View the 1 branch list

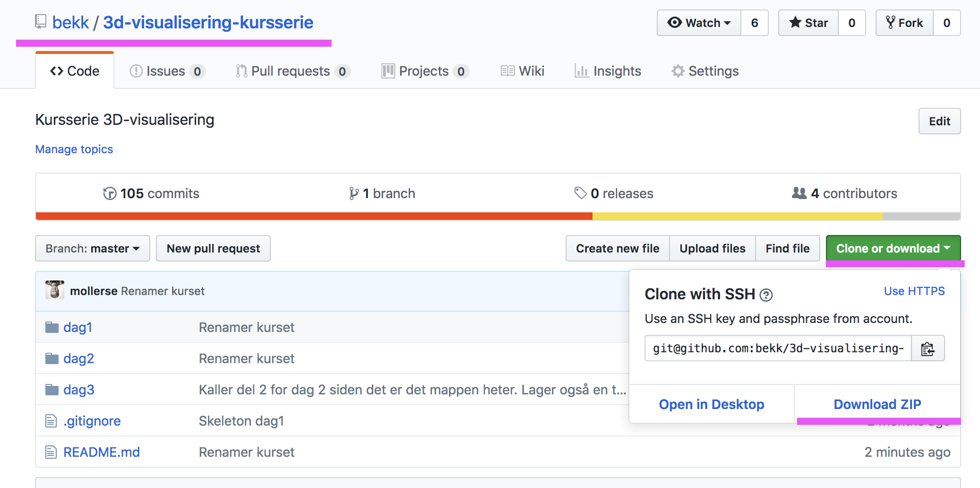tap(382, 193)
